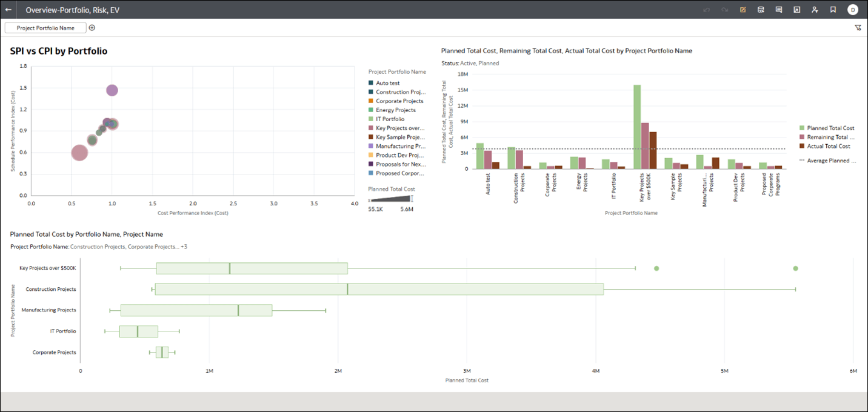
Task: Open the Project Portfolio Name filter
Action: 45,28
